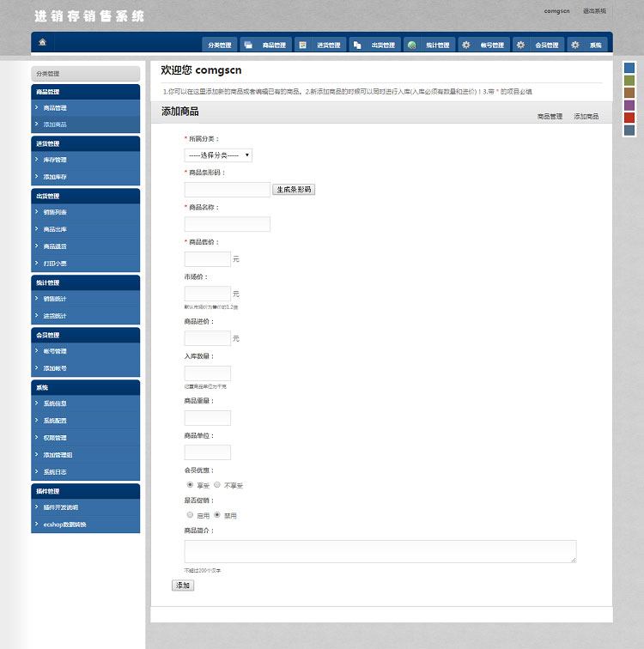644x649 pixels.
Task: Click the 入库数量 stock quantity input
Action: (207, 373)
